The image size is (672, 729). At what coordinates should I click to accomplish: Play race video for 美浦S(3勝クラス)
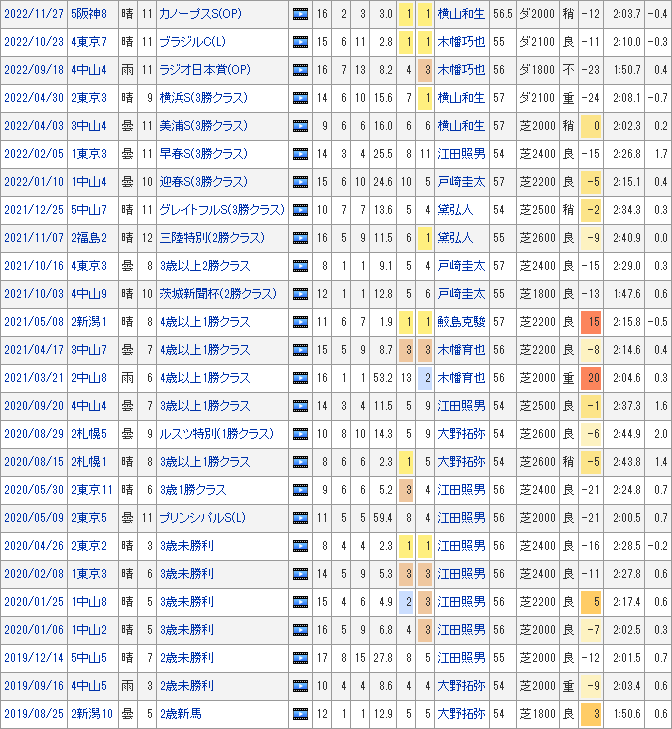coord(300,126)
